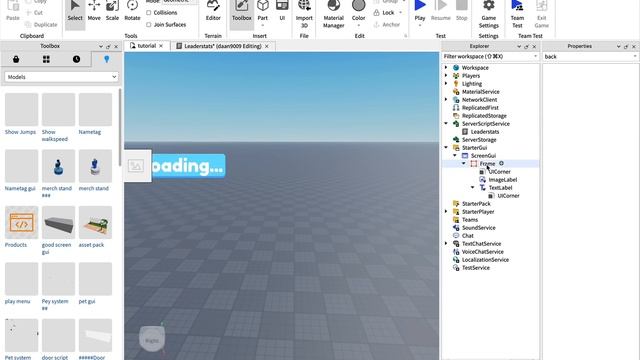The image size is (640, 360).
Task: Activate the Move tool
Action: point(94,12)
